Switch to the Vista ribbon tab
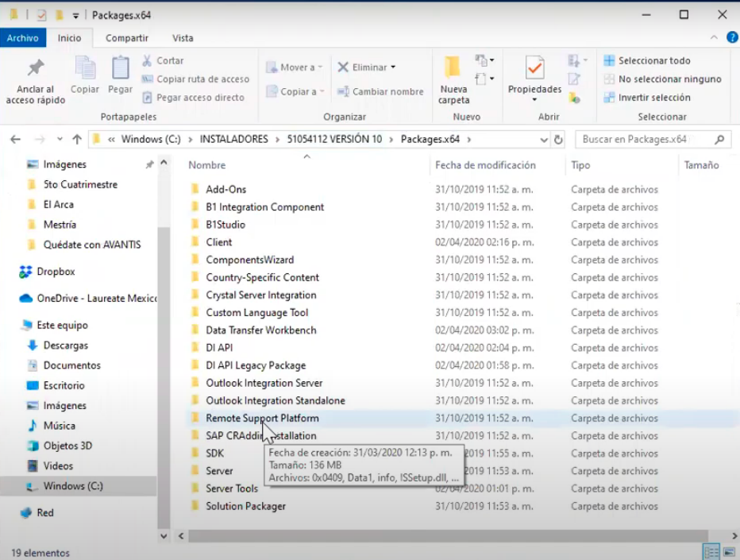This screenshot has height=560, width=740. click(x=183, y=38)
